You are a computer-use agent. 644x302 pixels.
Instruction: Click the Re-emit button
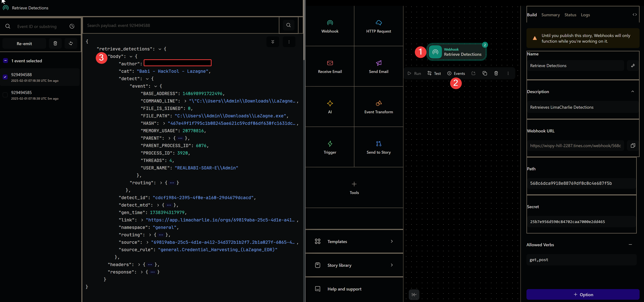[x=24, y=43]
